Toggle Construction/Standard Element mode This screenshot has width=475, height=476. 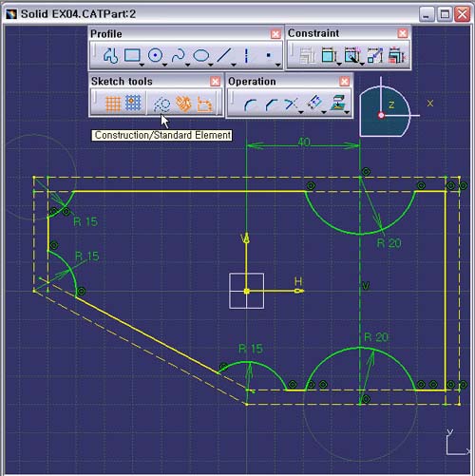[x=161, y=104]
